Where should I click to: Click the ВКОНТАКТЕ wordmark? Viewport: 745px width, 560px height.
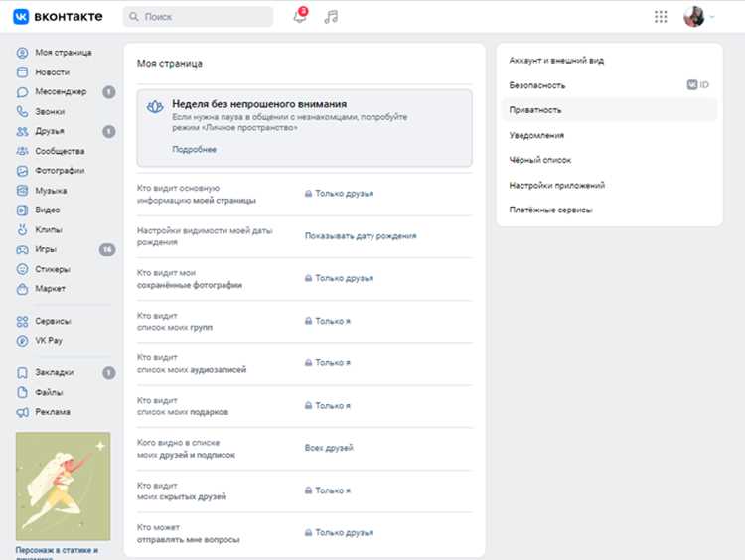[69, 17]
